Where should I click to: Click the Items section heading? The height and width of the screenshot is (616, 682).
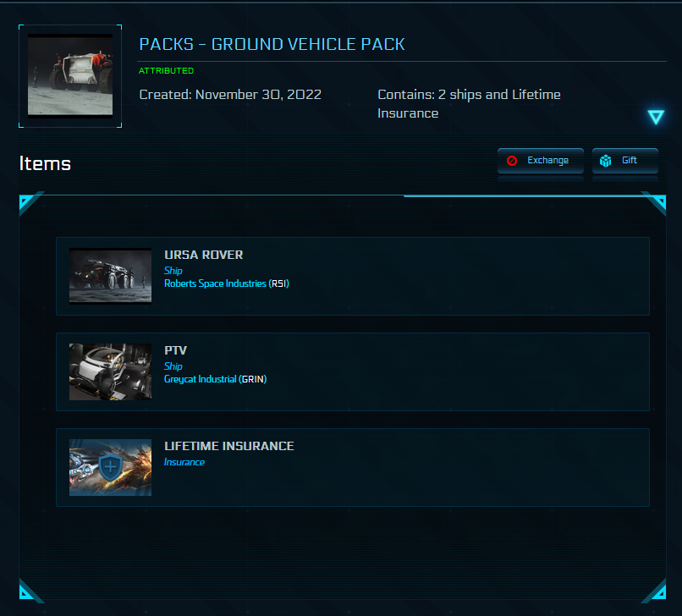click(x=45, y=163)
